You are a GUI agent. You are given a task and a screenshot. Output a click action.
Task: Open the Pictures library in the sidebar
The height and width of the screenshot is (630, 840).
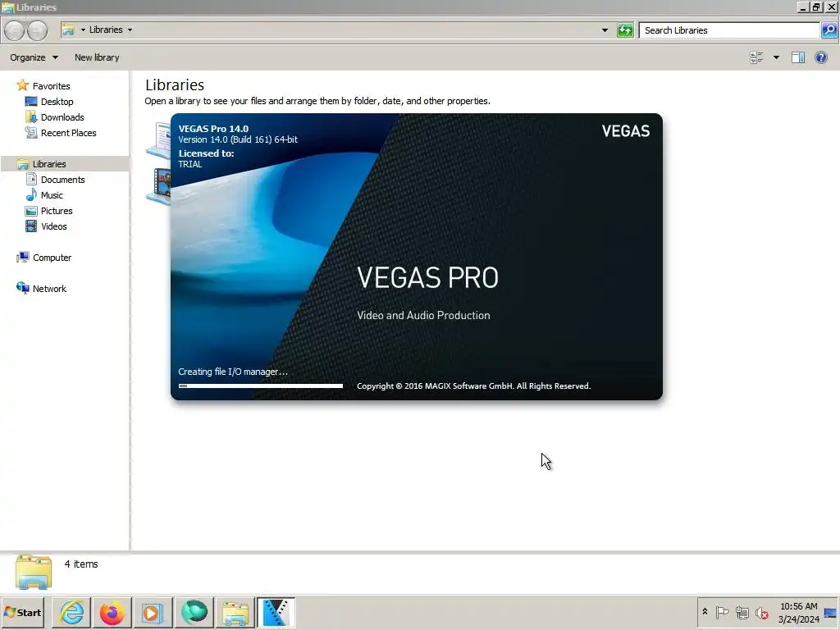pos(57,211)
